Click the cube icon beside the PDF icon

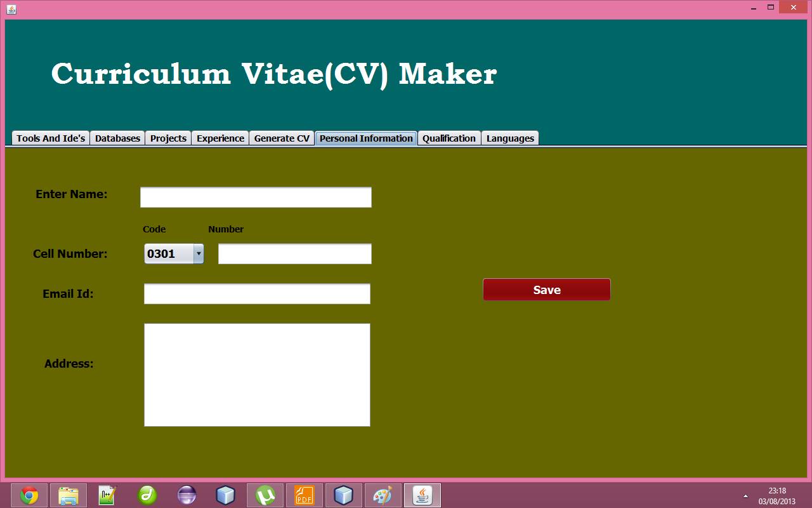(x=343, y=495)
